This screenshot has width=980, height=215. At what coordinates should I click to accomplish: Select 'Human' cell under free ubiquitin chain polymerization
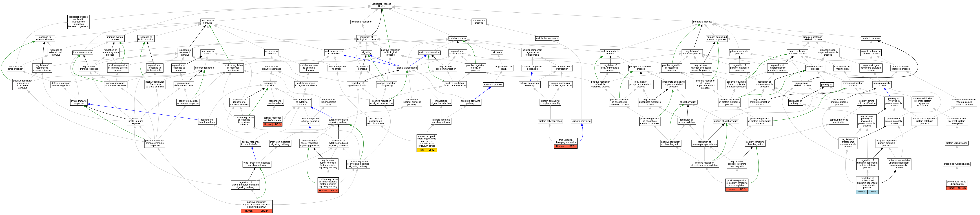click(560, 147)
